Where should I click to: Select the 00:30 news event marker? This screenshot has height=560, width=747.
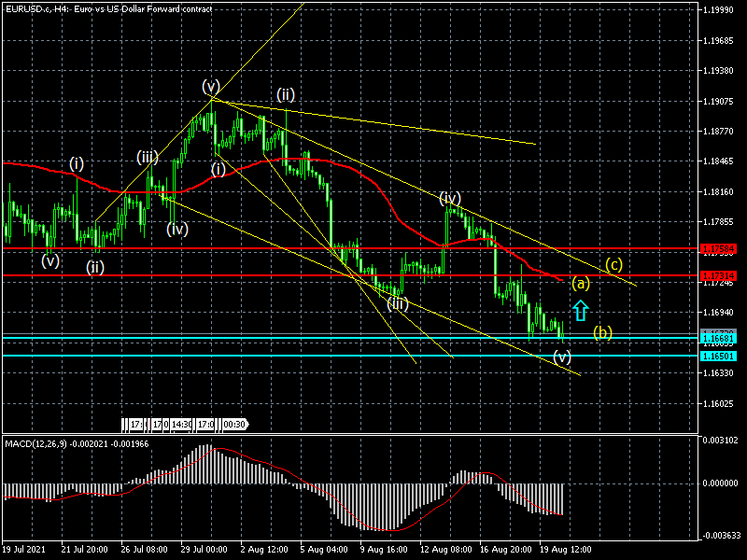pos(234,424)
